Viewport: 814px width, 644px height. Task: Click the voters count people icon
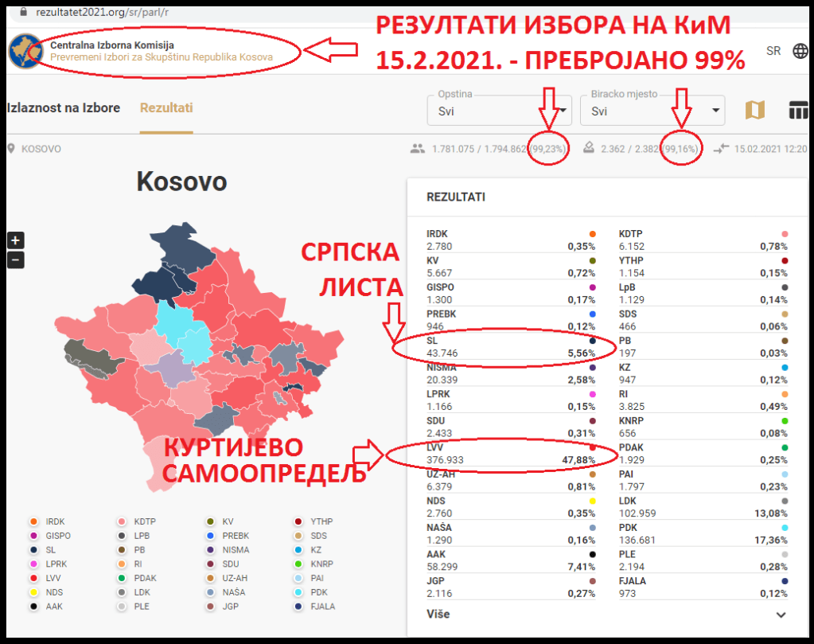[417, 149]
